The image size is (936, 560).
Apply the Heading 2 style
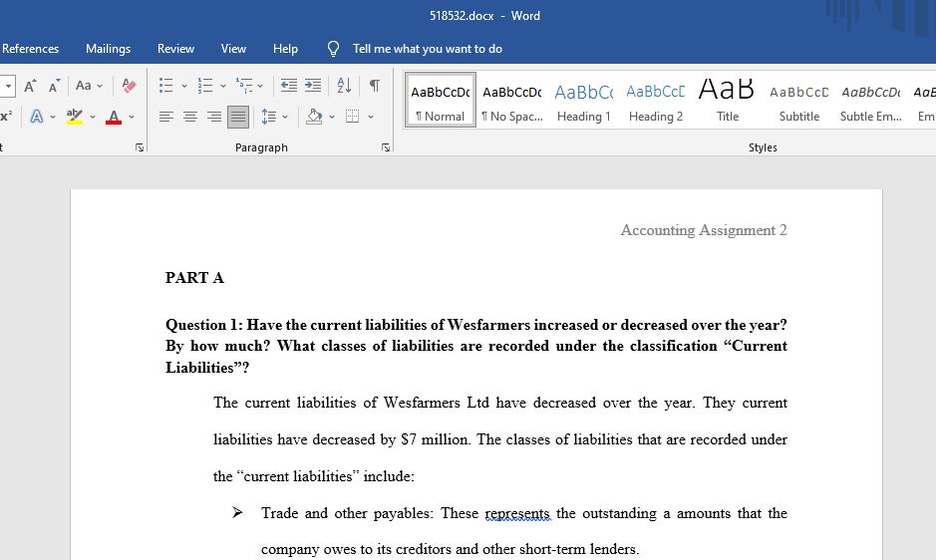tap(656, 101)
